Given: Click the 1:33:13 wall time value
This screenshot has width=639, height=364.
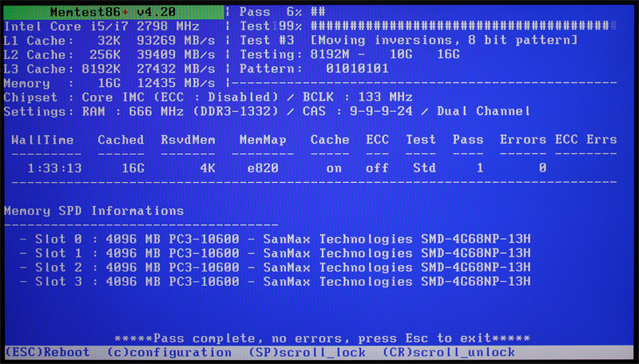Looking at the screenshot, I should [x=54, y=168].
